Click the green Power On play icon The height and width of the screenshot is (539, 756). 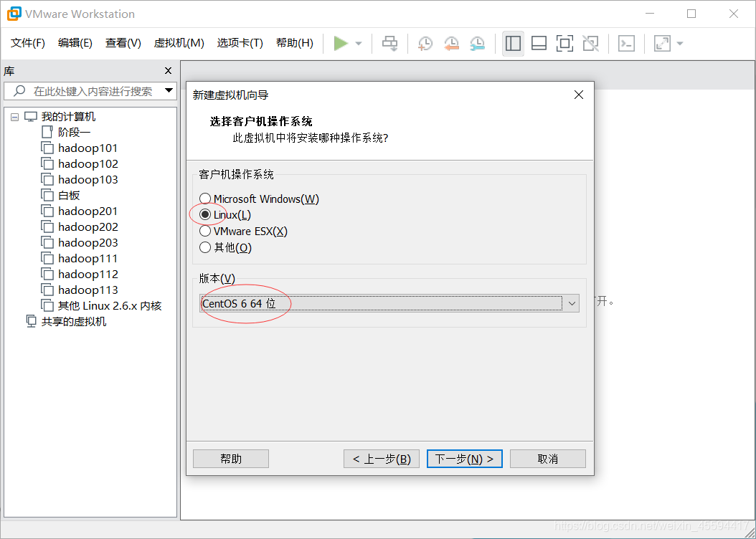tap(341, 43)
